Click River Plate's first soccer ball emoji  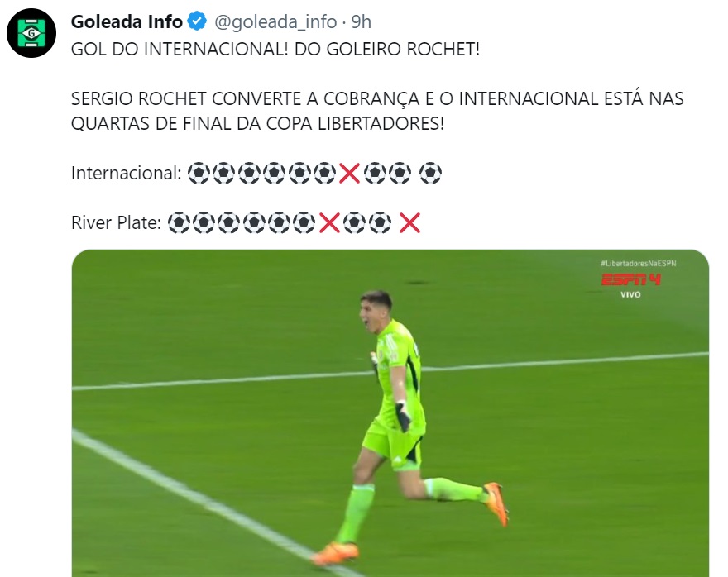click(x=179, y=222)
